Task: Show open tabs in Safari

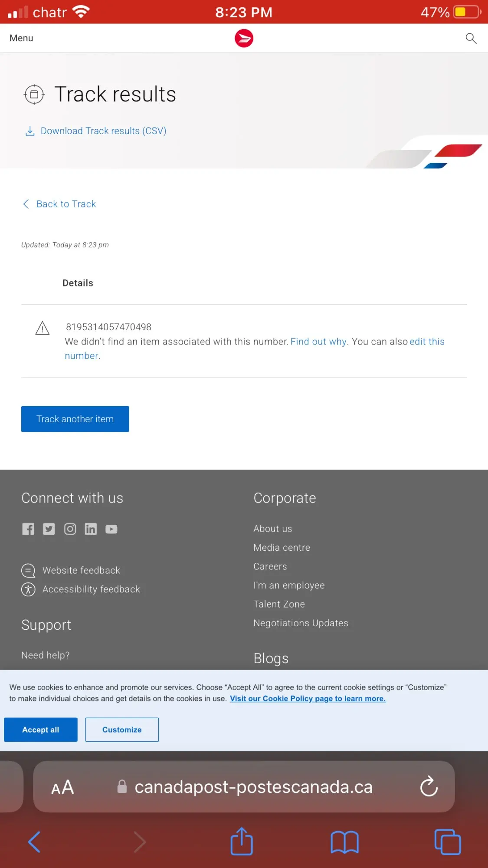Action: [448, 842]
